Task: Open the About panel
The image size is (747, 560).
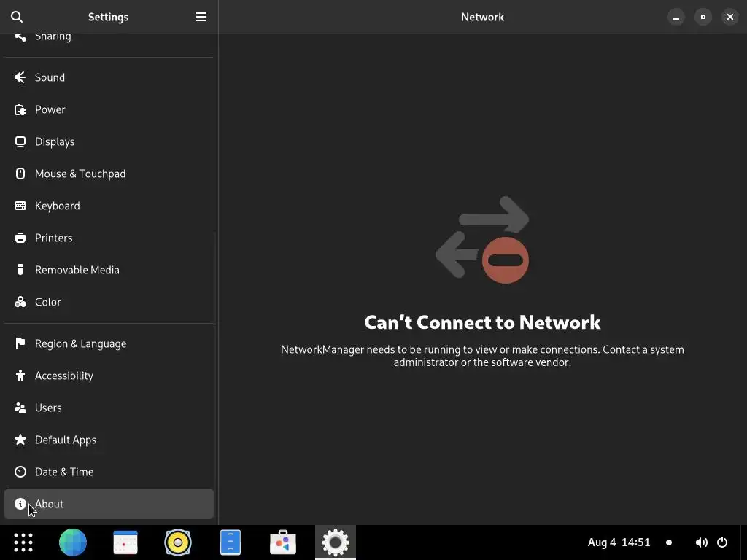Action: [109, 504]
